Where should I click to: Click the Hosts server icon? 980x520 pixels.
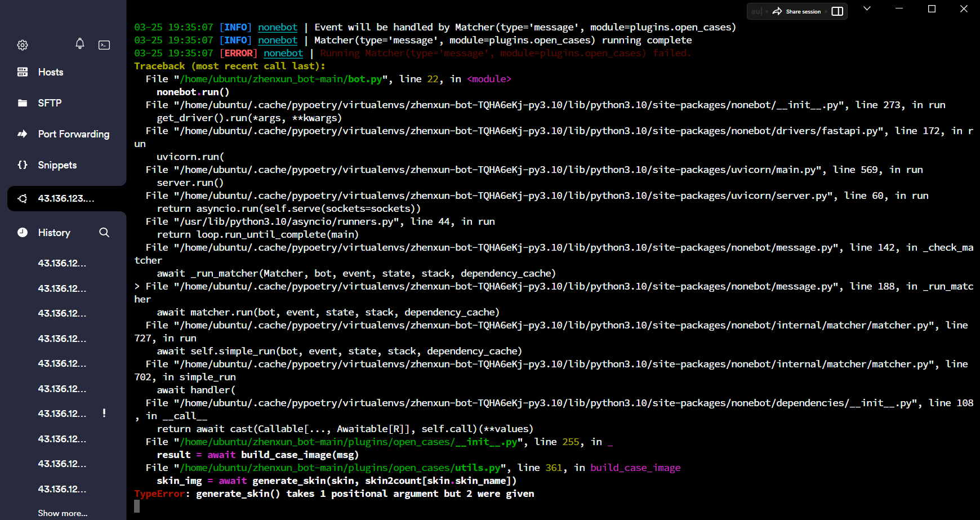pos(23,72)
